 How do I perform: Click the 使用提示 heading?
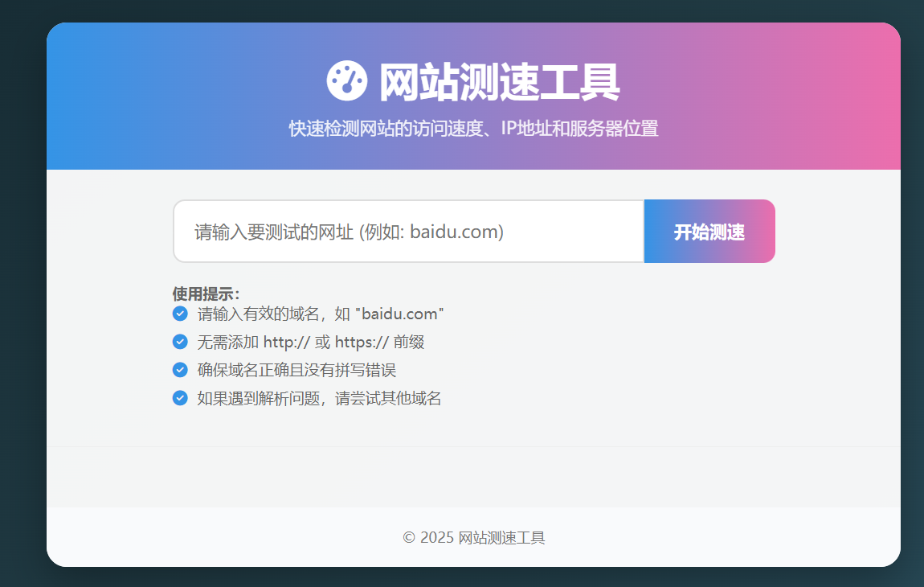206,294
